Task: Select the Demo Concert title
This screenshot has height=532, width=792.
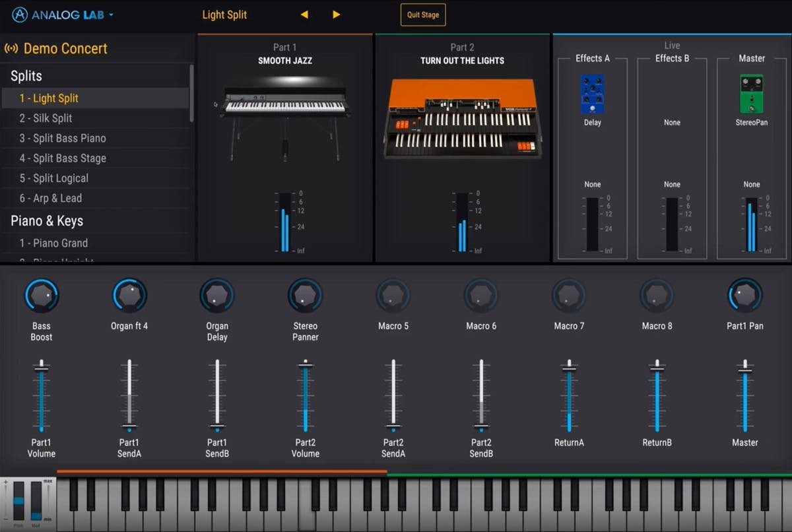Action: (x=65, y=48)
